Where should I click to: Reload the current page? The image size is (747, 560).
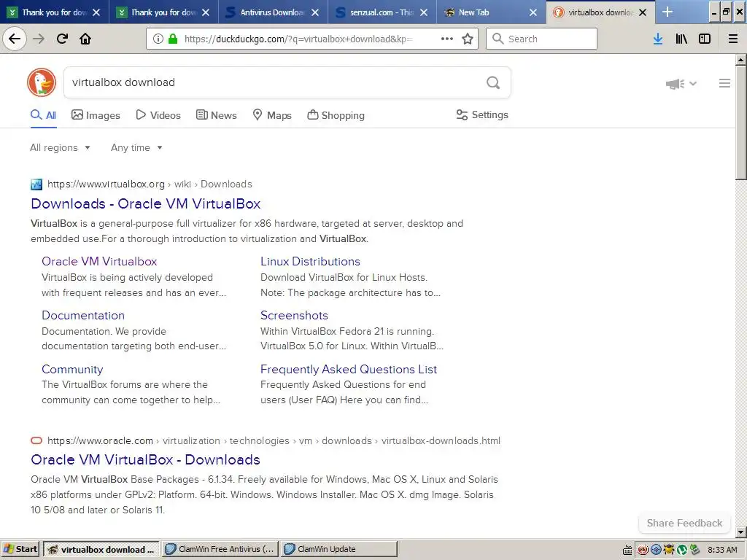62,39
